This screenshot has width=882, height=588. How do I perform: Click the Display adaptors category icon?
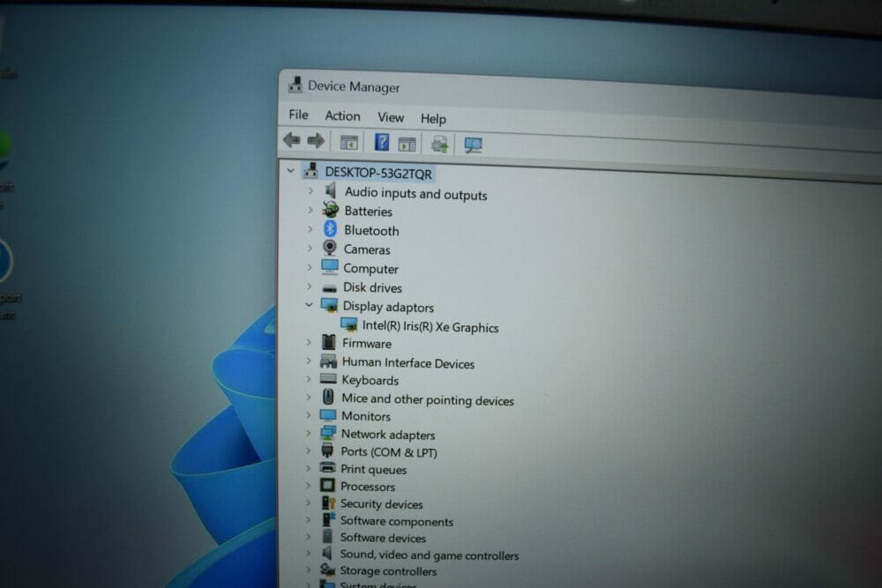click(x=329, y=305)
